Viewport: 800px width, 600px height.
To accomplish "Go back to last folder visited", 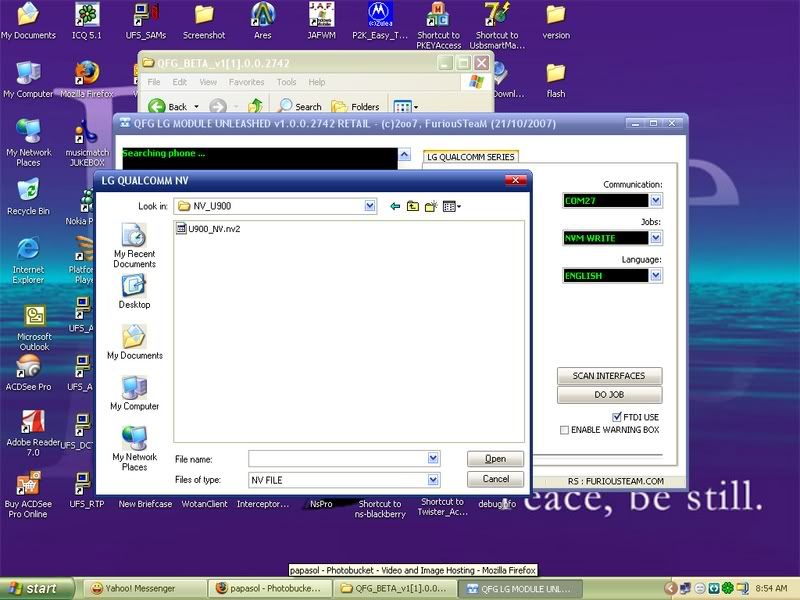I will [x=395, y=206].
